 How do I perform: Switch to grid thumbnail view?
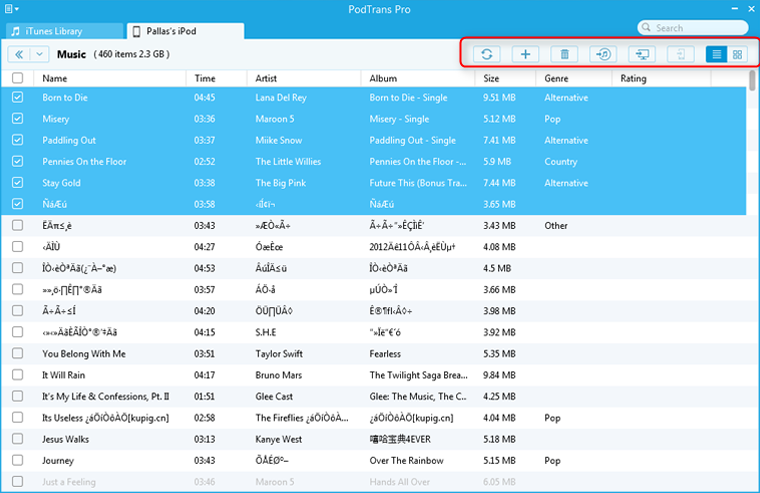pyautogui.click(x=738, y=54)
